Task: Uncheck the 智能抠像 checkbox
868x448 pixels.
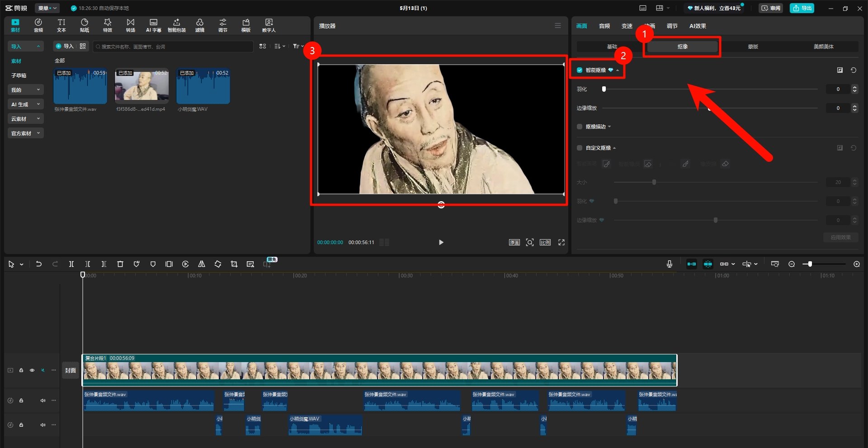Action: [580, 70]
